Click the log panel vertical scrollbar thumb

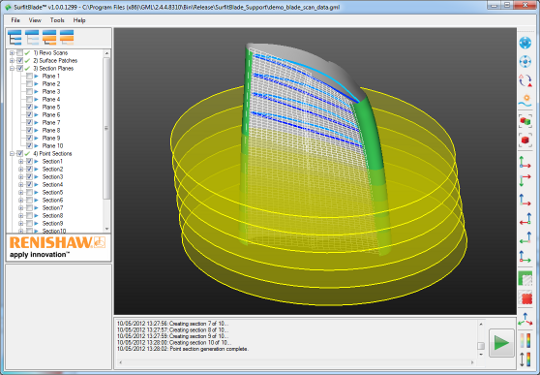pos(481,346)
